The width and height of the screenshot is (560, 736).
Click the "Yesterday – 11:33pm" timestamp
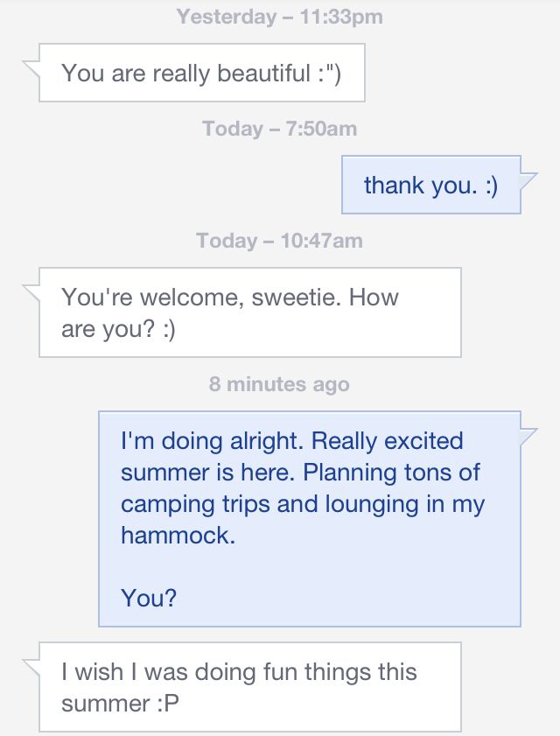coord(279,17)
